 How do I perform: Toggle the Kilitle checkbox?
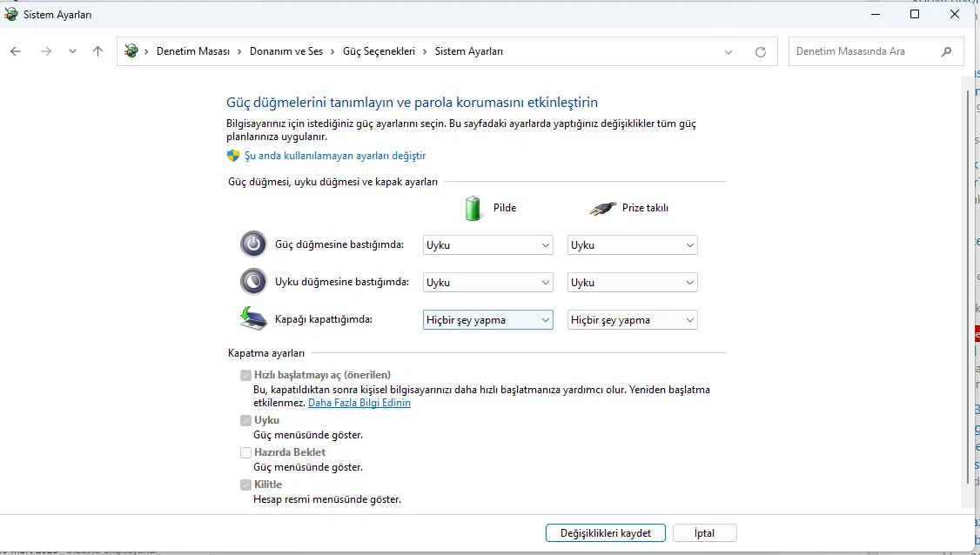point(245,485)
